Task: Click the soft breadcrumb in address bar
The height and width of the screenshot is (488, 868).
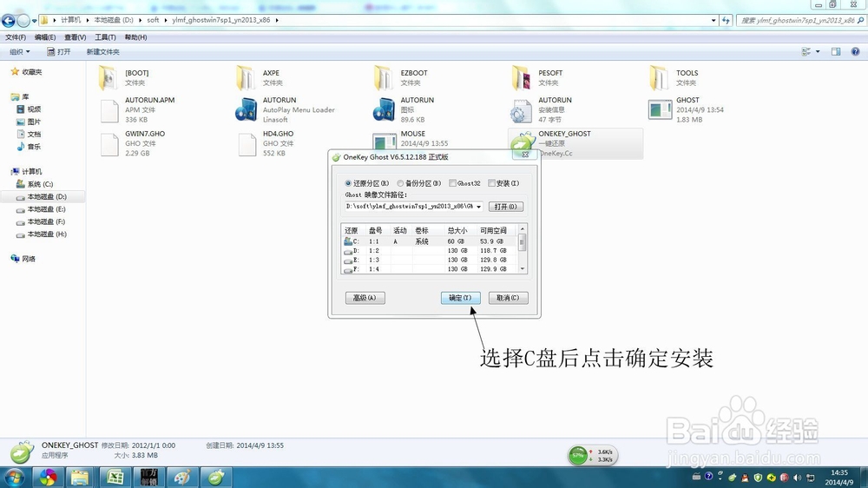Action: [x=153, y=20]
